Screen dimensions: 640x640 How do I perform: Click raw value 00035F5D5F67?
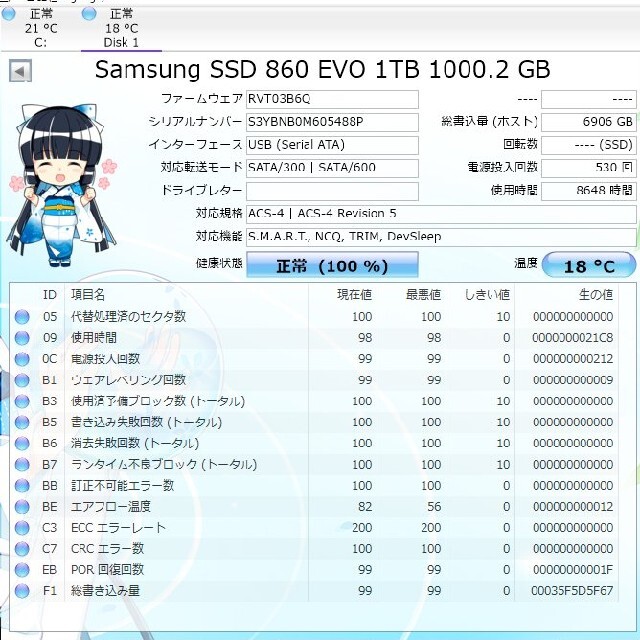click(x=573, y=591)
